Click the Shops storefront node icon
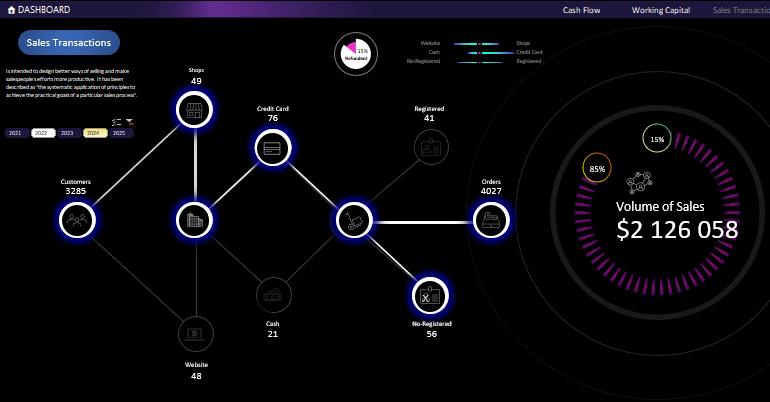This screenshot has width=770, height=402. click(195, 109)
